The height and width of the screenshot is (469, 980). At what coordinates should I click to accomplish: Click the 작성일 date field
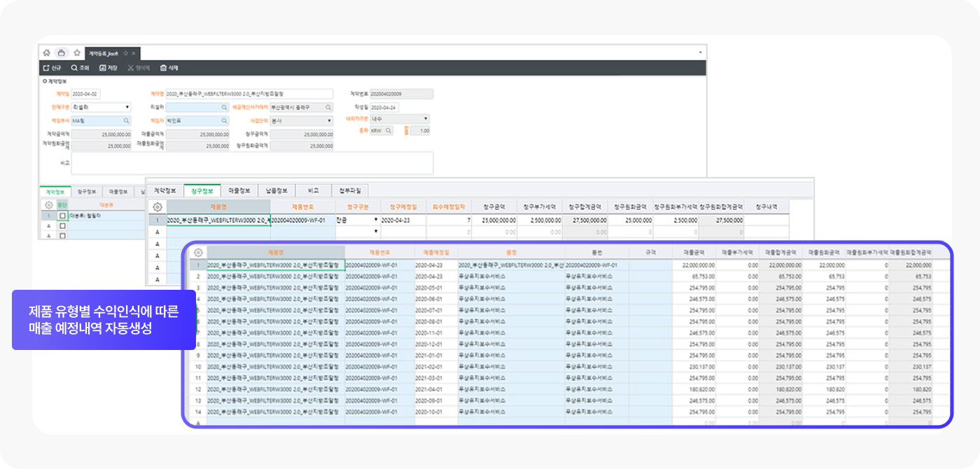click(x=384, y=107)
